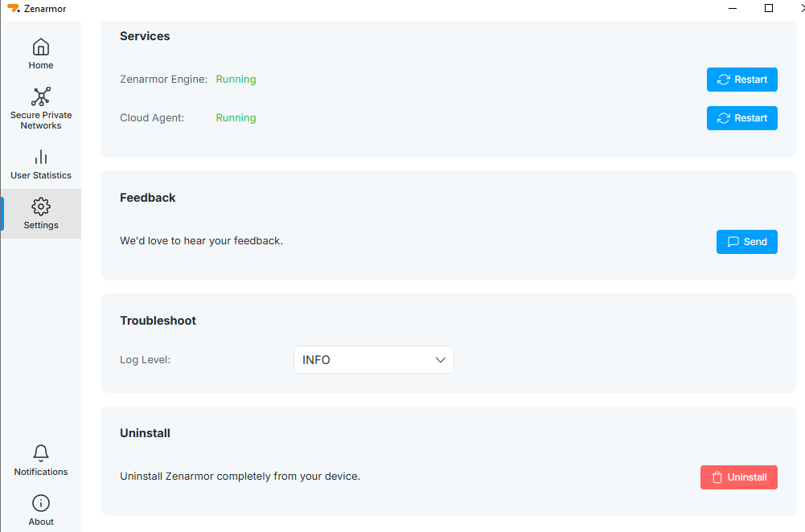Open Secure Private Networks section
The image size is (805, 532).
40,108
